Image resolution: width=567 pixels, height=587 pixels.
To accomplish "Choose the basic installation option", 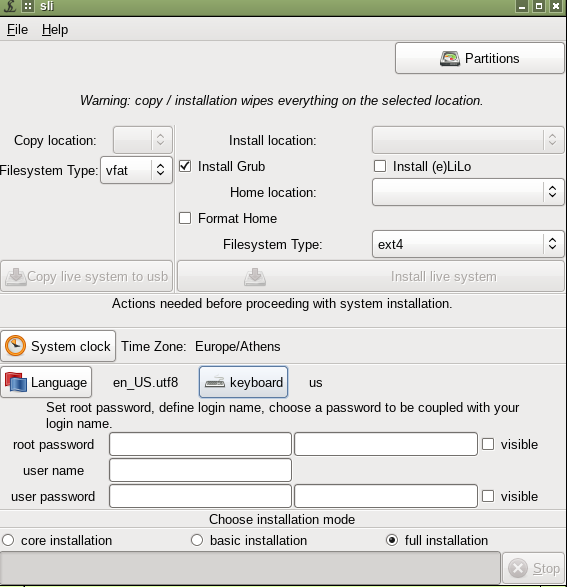I will (x=197, y=540).
